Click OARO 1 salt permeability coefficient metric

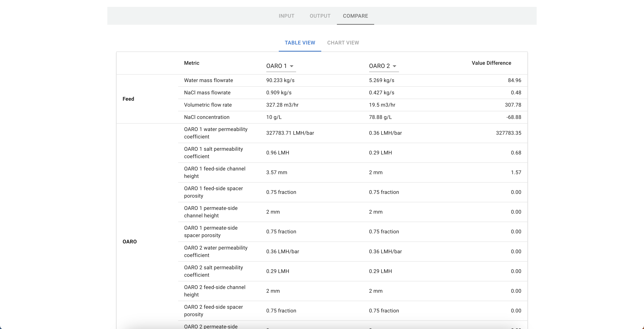click(214, 153)
